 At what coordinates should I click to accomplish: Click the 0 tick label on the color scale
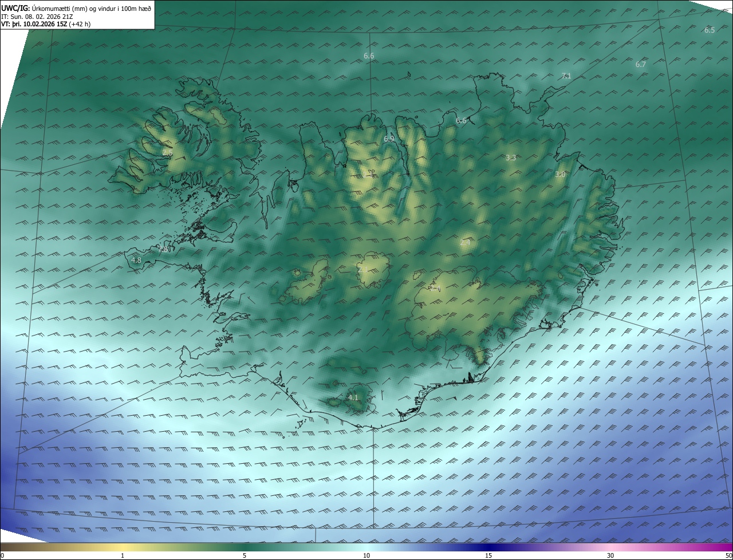(2, 555)
